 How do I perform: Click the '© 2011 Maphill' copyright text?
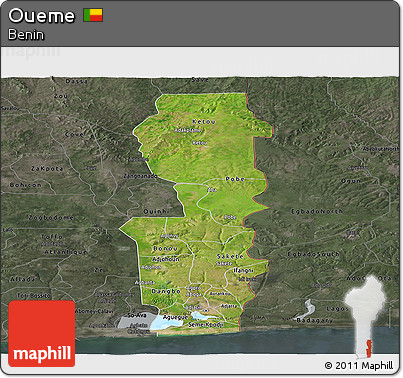coord(359,366)
